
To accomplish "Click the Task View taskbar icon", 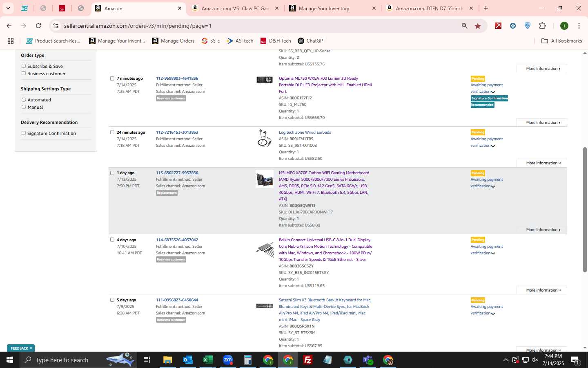I will click(x=147, y=360).
